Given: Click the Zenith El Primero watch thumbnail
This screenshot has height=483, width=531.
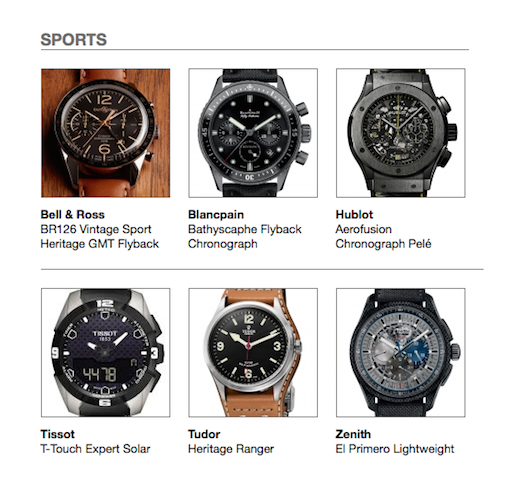Looking at the screenshot, I should point(401,353).
